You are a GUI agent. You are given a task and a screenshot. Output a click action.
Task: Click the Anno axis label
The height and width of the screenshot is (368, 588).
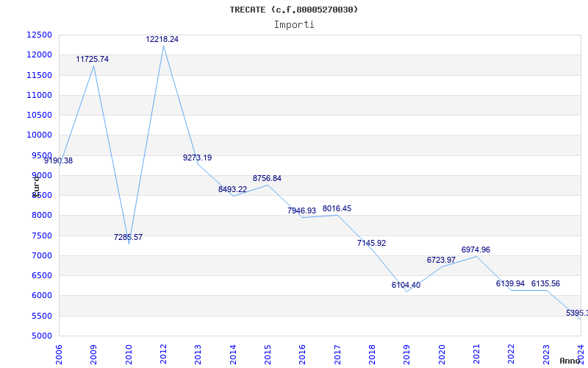click(x=570, y=361)
